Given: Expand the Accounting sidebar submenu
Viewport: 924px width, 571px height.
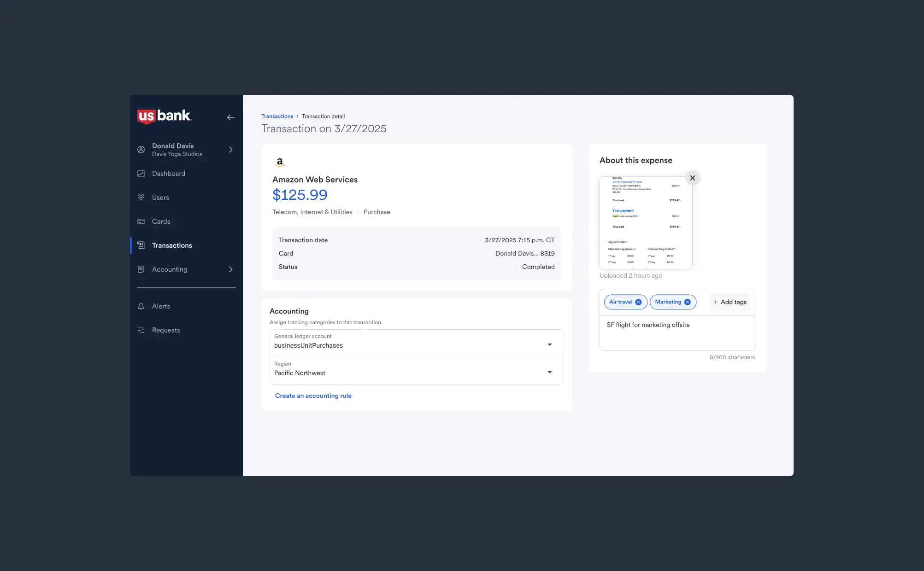Looking at the screenshot, I should tap(231, 269).
